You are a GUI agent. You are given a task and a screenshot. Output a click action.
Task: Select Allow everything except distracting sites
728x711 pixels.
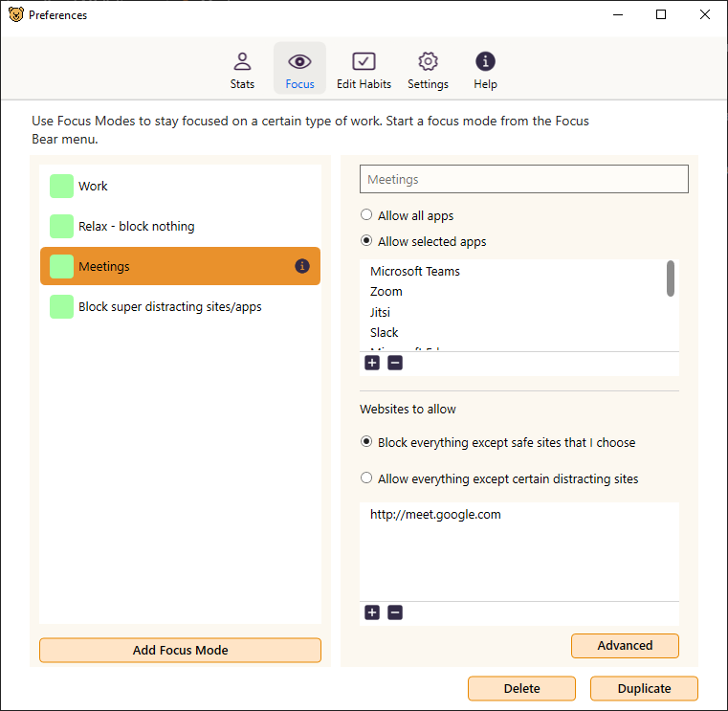point(366,478)
